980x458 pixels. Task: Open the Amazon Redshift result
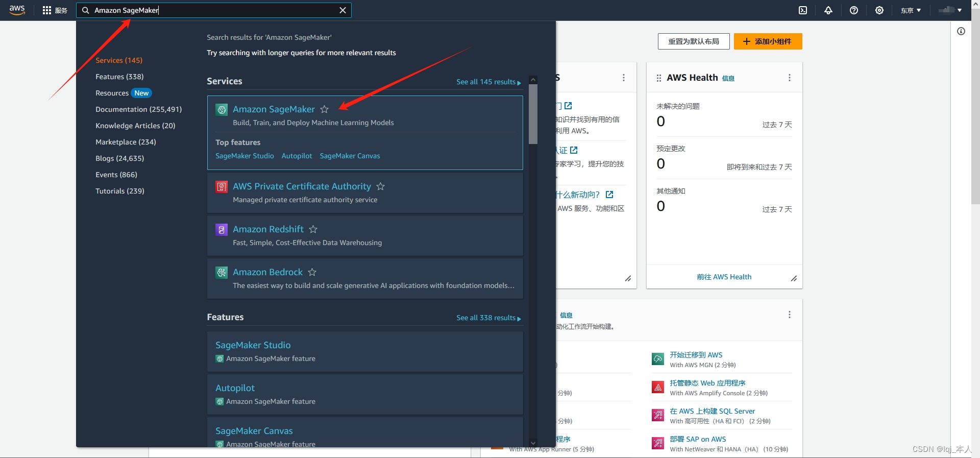[x=268, y=229]
